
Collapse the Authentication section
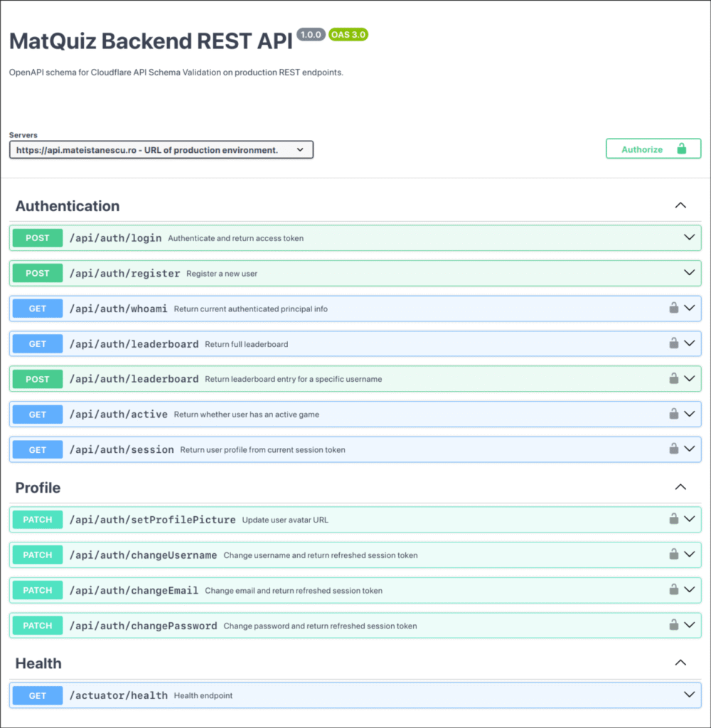pos(680,205)
